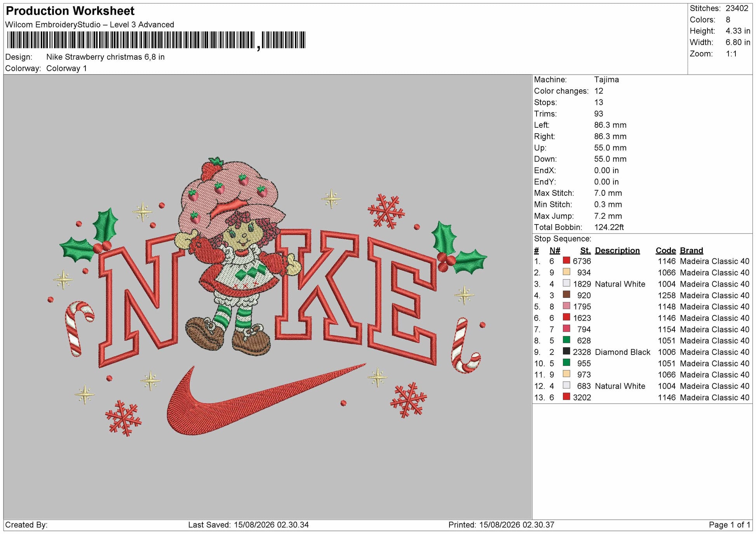Image resolution: width=756 pixels, height=534 pixels.
Task: Click the tan swatch in stop row 11
Action: click(566, 374)
